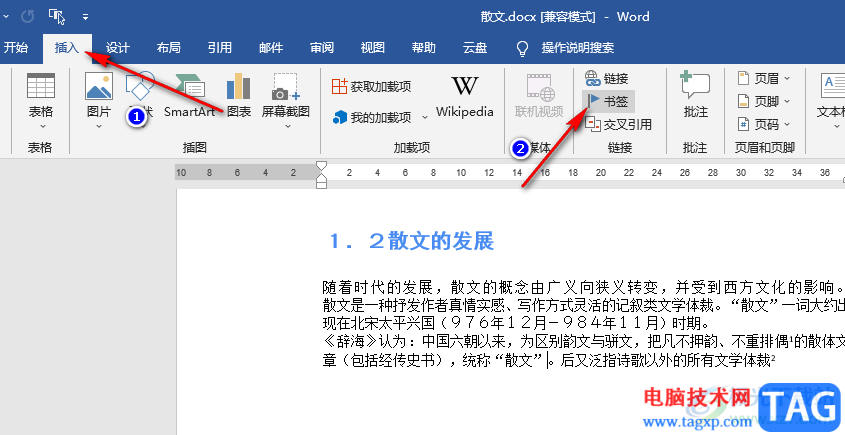Screen dimensions: 845x435
Task: Insert a chart via 图表 icon
Action: [x=238, y=86]
